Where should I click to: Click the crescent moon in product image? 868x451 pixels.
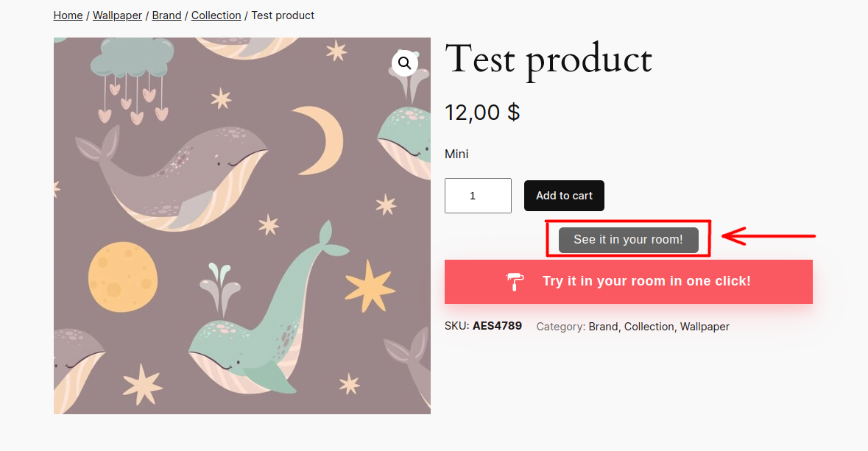click(x=320, y=140)
